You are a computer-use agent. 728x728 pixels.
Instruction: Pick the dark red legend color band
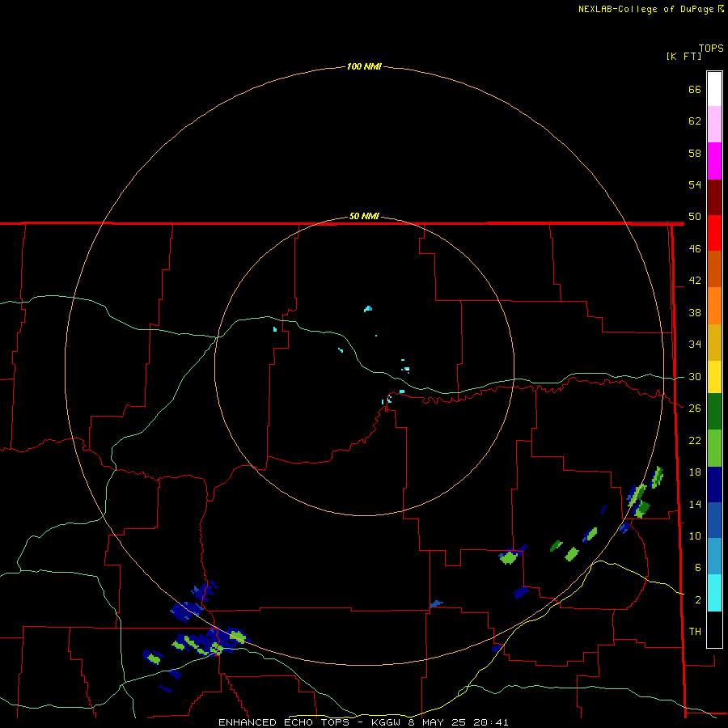click(714, 197)
